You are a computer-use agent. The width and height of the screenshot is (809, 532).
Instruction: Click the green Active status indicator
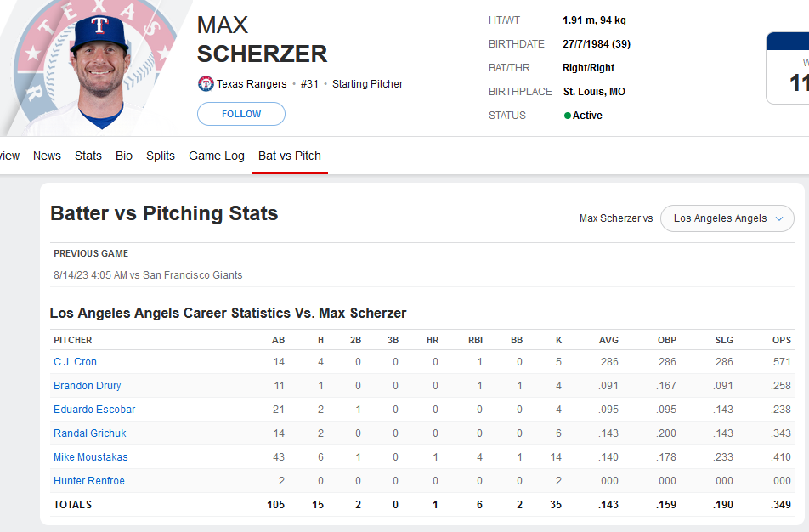click(567, 116)
